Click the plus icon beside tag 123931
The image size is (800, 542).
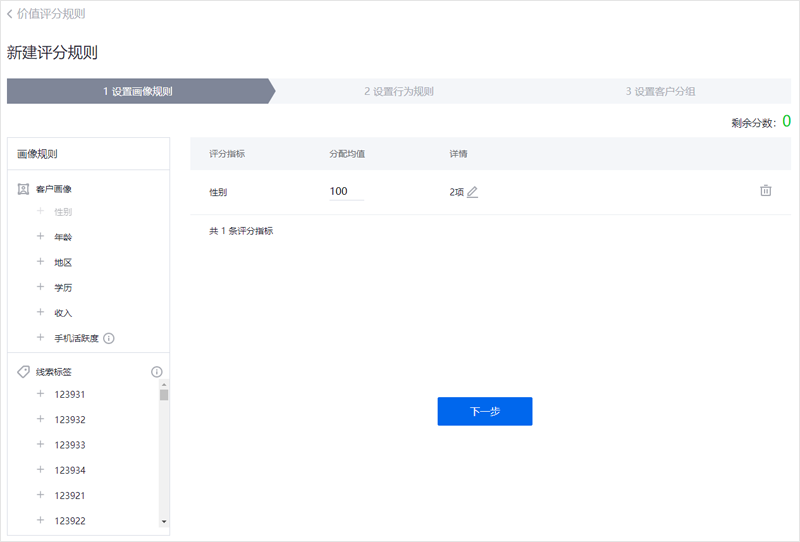(40, 394)
